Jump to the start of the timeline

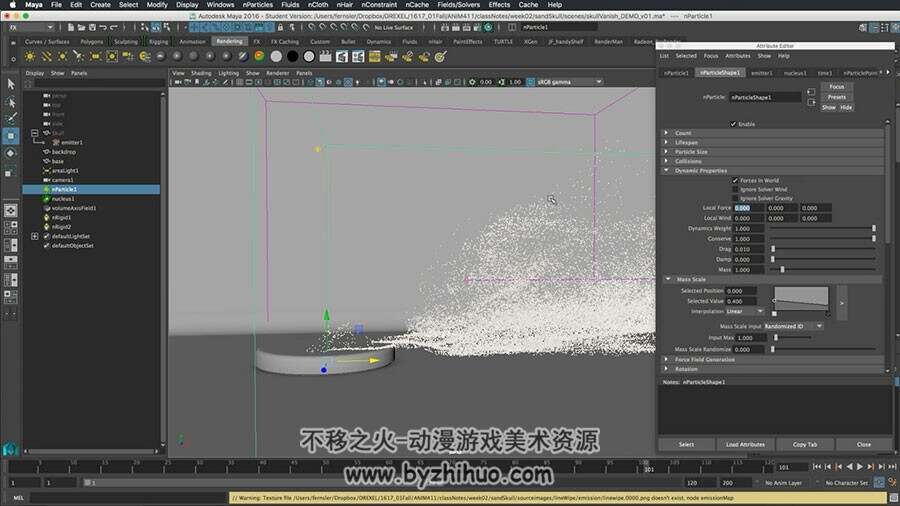pos(817,467)
